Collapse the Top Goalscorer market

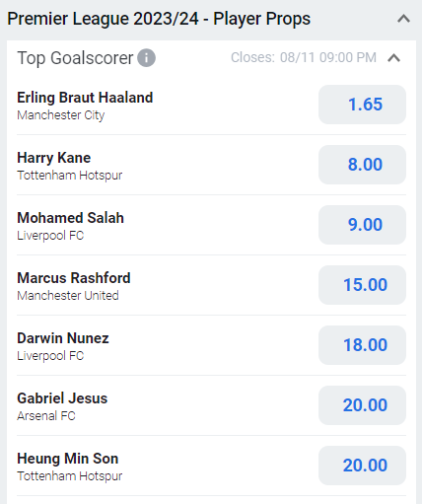click(393, 58)
